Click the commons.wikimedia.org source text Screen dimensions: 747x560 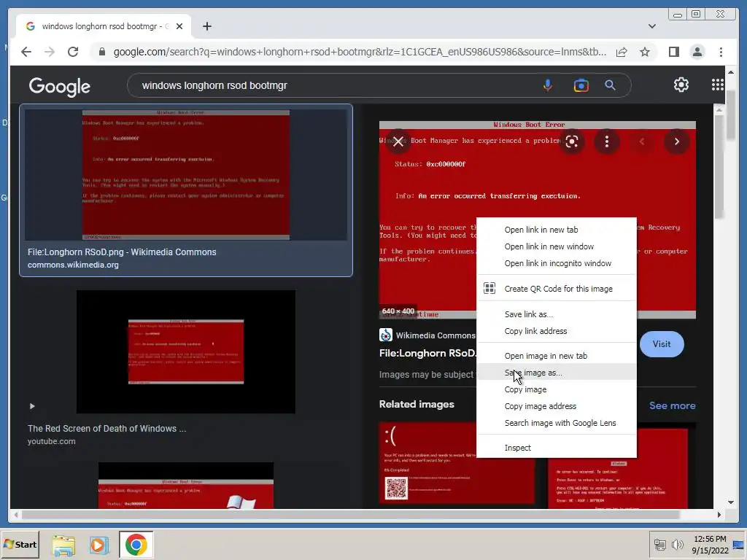click(x=73, y=265)
